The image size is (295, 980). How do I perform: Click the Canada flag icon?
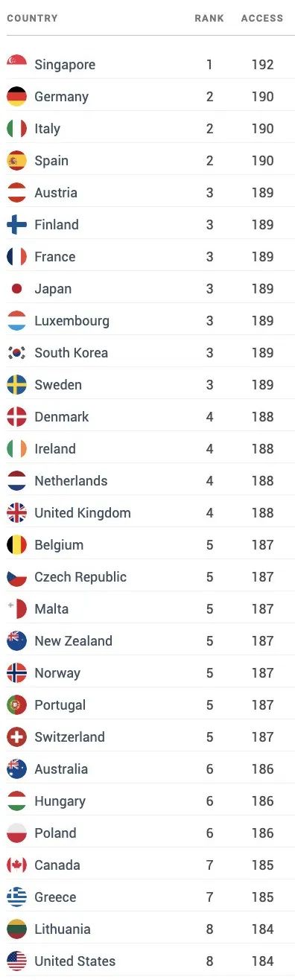[x=16, y=865]
